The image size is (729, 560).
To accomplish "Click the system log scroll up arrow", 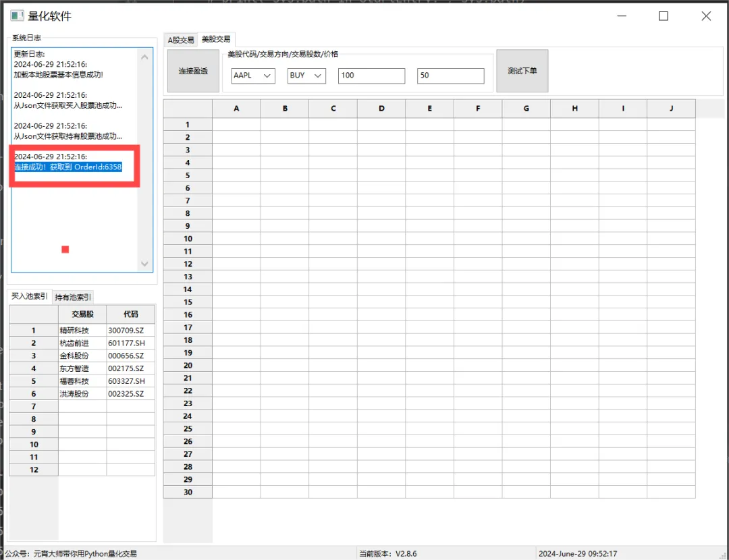I will pyautogui.click(x=144, y=57).
